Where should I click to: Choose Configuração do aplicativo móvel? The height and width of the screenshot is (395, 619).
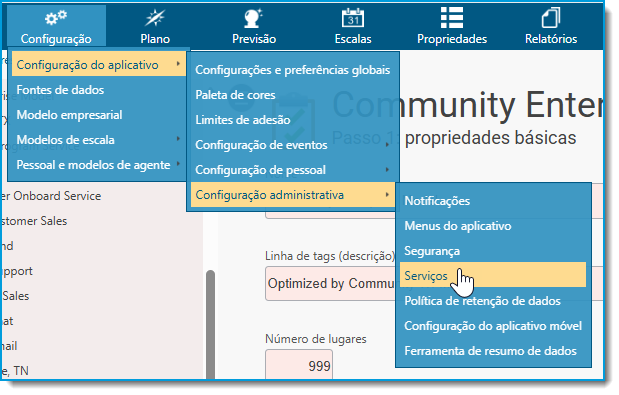(x=493, y=326)
